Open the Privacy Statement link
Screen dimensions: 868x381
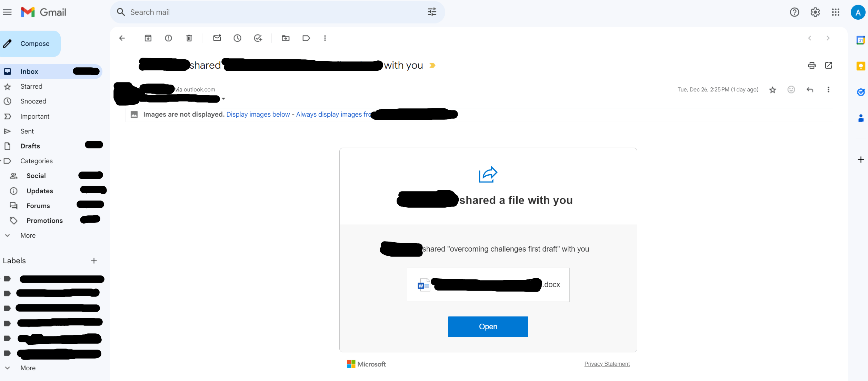[x=607, y=364]
